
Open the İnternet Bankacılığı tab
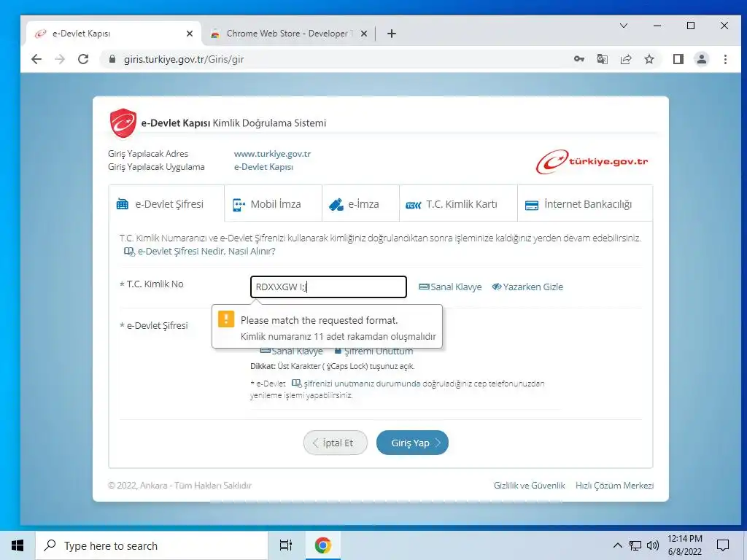click(x=584, y=204)
